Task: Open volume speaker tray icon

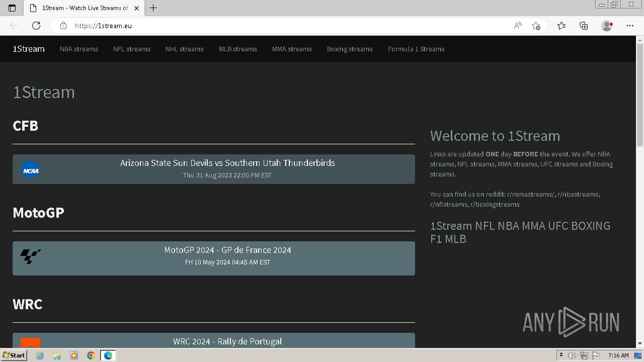Action: pyautogui.click(x=572, y=355)
